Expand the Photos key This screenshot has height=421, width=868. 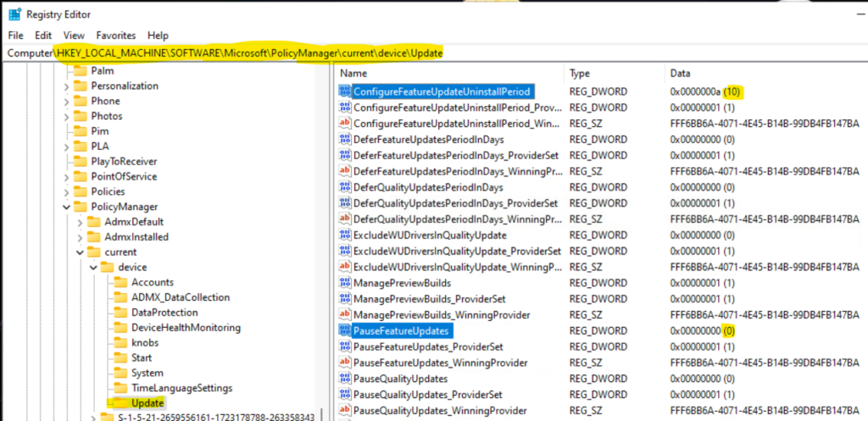pos(67,116)
